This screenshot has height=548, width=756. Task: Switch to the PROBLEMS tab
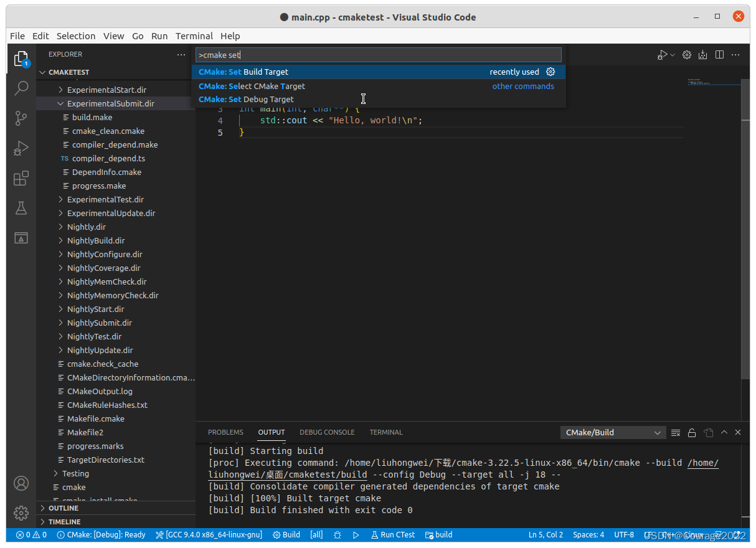pos(225,432)
